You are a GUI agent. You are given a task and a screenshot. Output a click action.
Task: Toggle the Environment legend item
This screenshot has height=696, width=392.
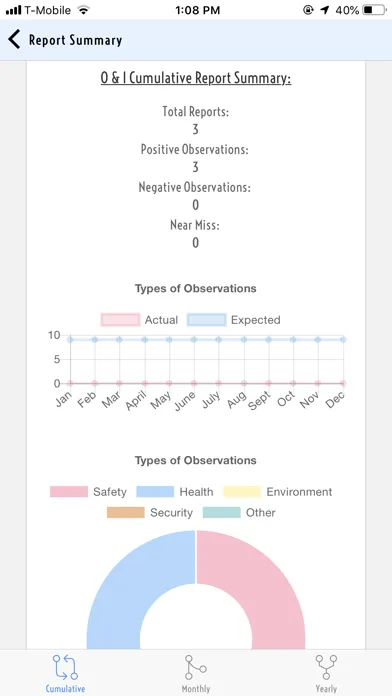pyautogui.click(x=277, y=492)
